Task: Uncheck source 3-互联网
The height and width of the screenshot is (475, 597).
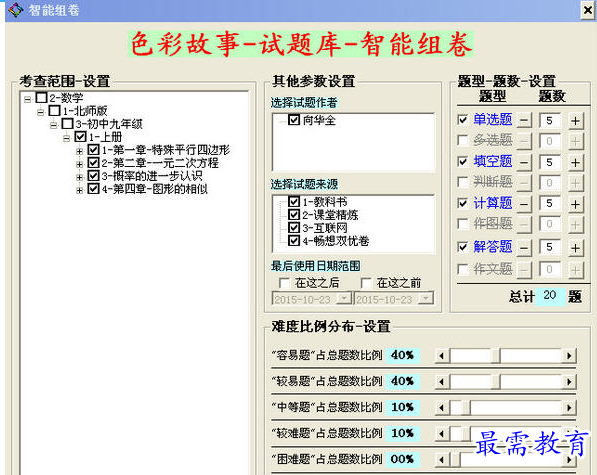Action: pyautogui.click(x=294, y=228)
